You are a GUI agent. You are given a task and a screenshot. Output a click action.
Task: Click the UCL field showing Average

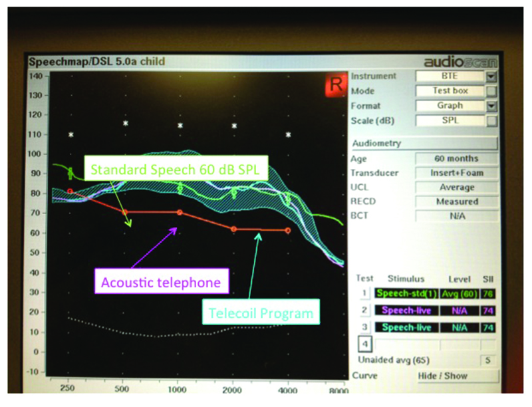coord(456,188)
